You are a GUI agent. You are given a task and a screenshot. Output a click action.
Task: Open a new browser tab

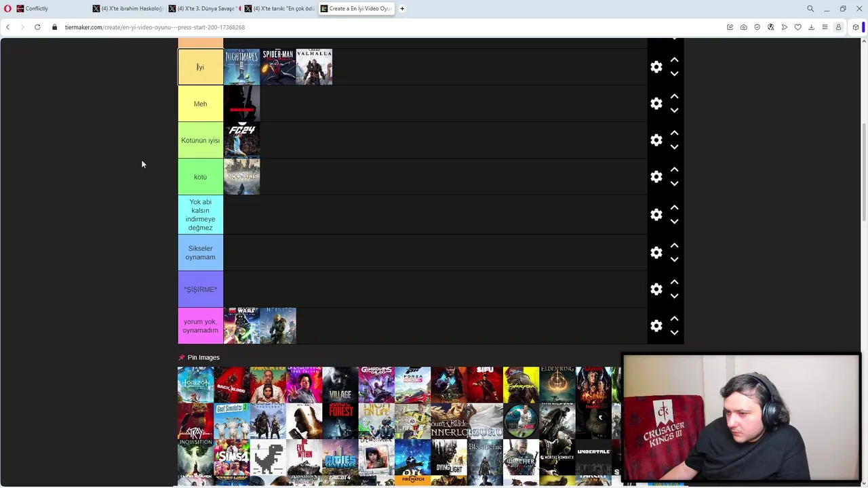click(402, 9)
